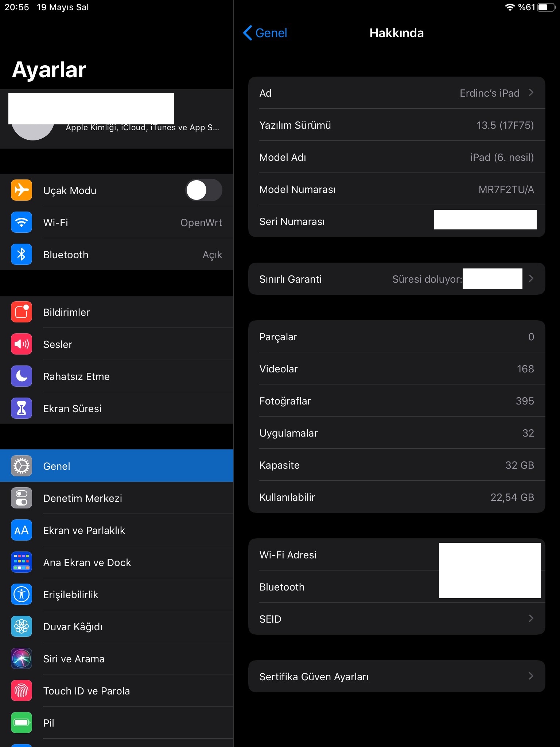Select Bildirimler label in the sidebar
The width and height of the screenshot is (560, 747).
tap(66, 312)
